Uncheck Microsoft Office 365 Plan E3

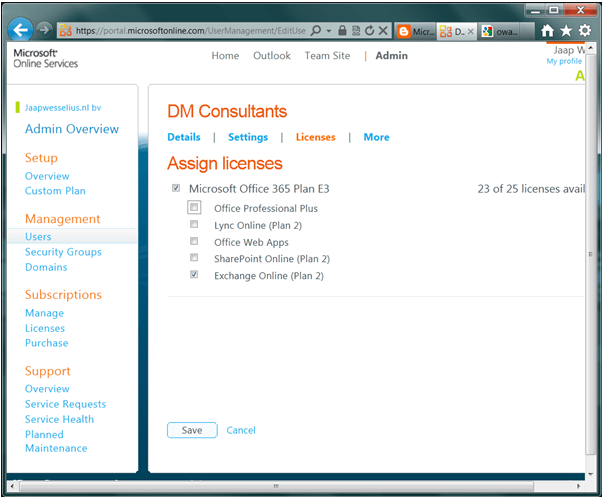pyautogui.click(x=176, y=188)
